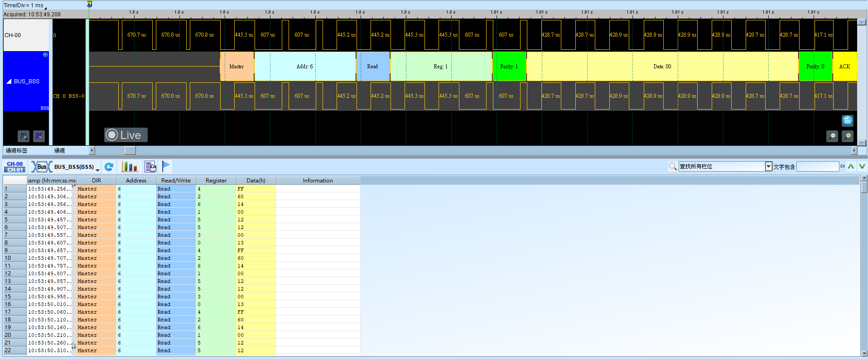
Task: Select table row number 8
Action: point(14,243)
